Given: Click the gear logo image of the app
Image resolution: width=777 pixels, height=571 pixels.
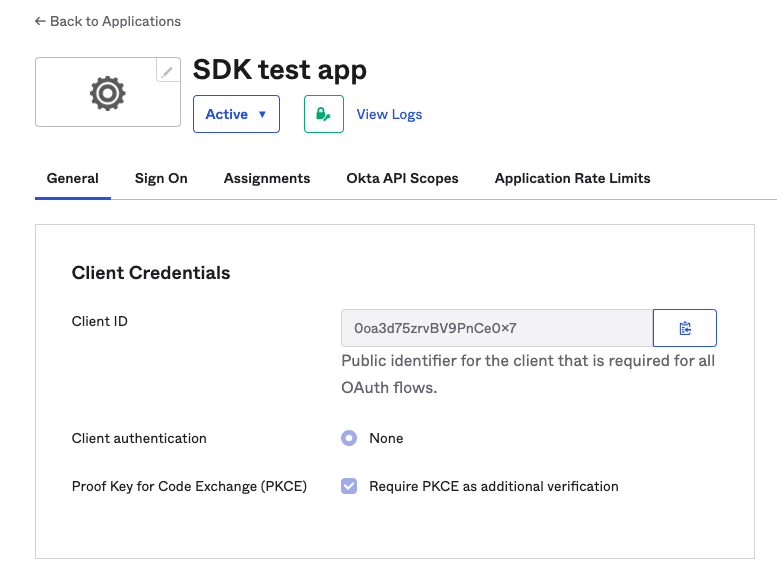Looking at the screenshot, I should pyautogui.click(x=107, y=93).
